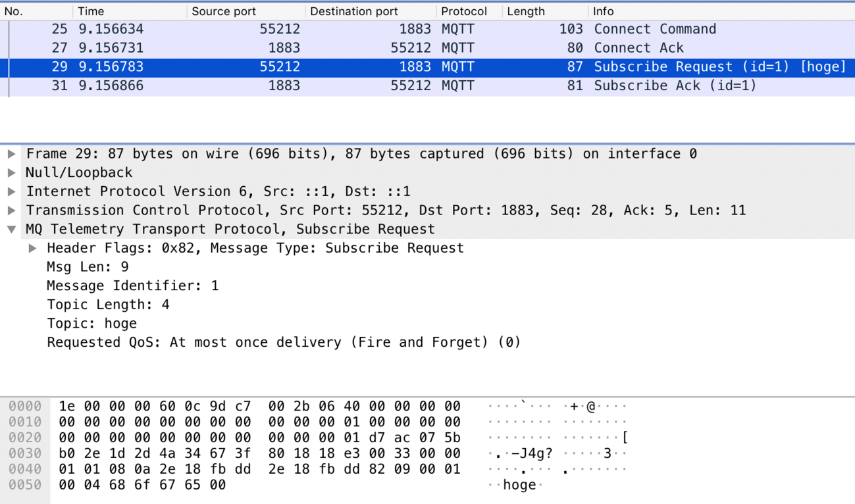
Task: Expand the Frame 29 details
Action: pyautogui.click(x=11, y=154)
